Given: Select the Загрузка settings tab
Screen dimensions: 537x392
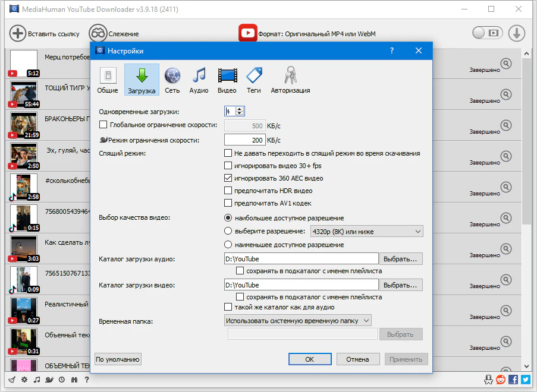Looking at the screenshot, I should tap(142, 80).
